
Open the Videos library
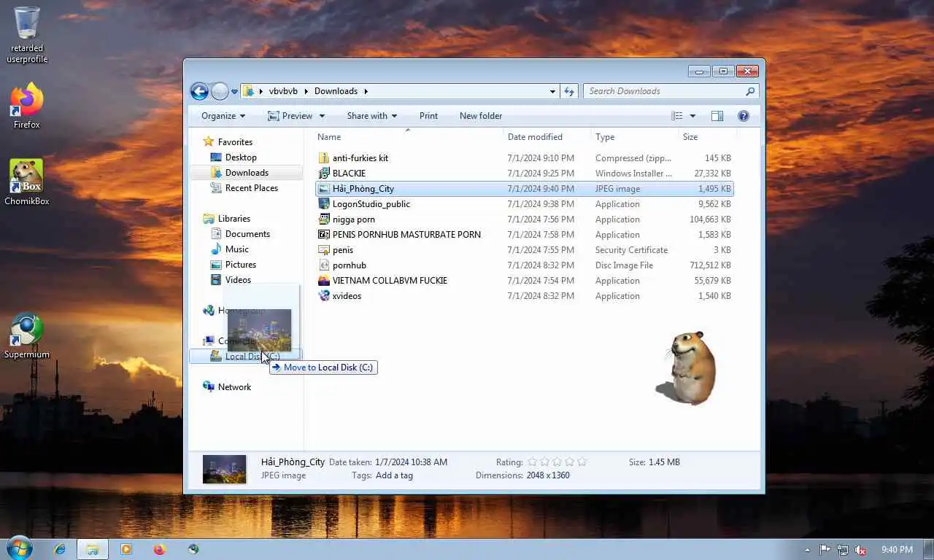(x=238, y=280)
